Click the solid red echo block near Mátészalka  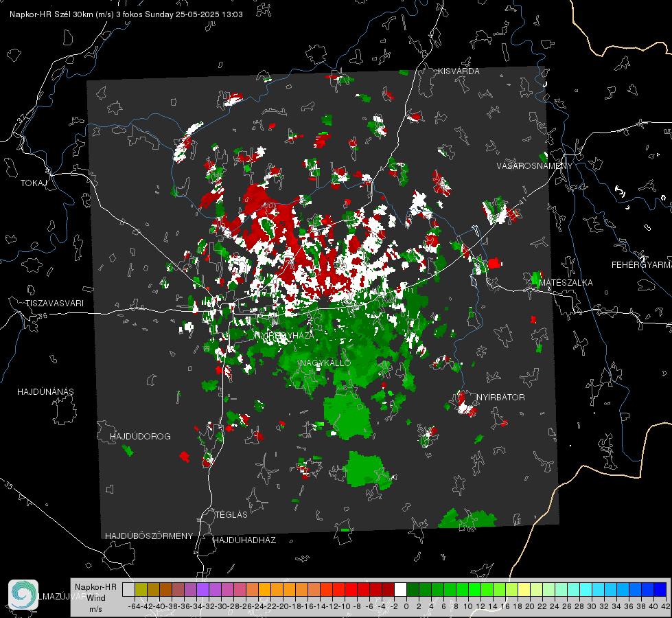pos(494,263)
